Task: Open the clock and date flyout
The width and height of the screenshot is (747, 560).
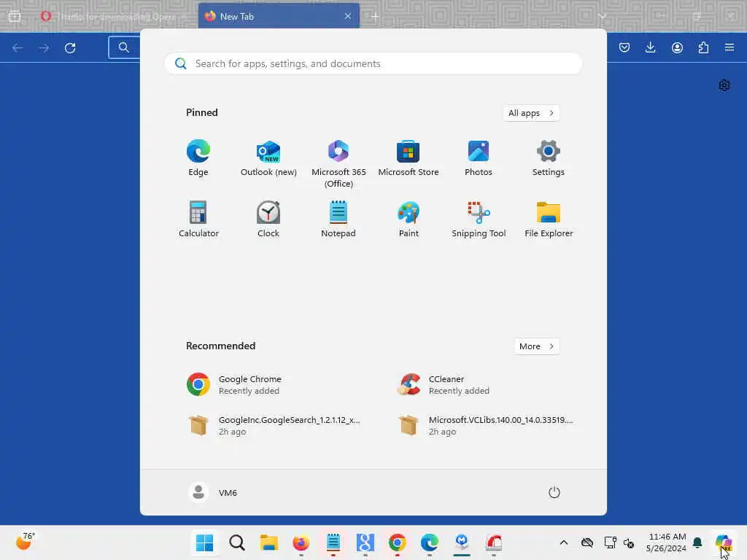Action: click(x=666, y=542)
